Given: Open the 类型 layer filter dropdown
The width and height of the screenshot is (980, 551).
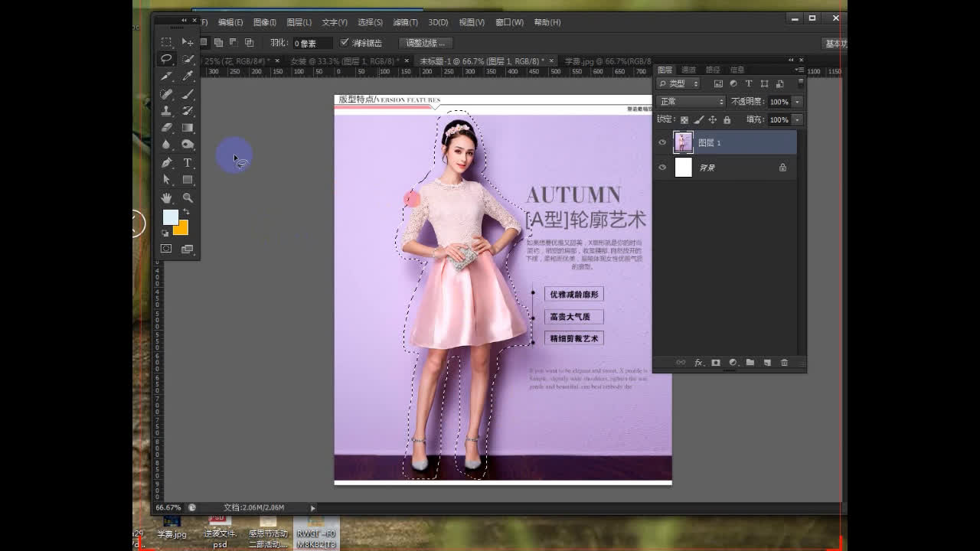Looking at the screenshot, I should click(678, 83).
